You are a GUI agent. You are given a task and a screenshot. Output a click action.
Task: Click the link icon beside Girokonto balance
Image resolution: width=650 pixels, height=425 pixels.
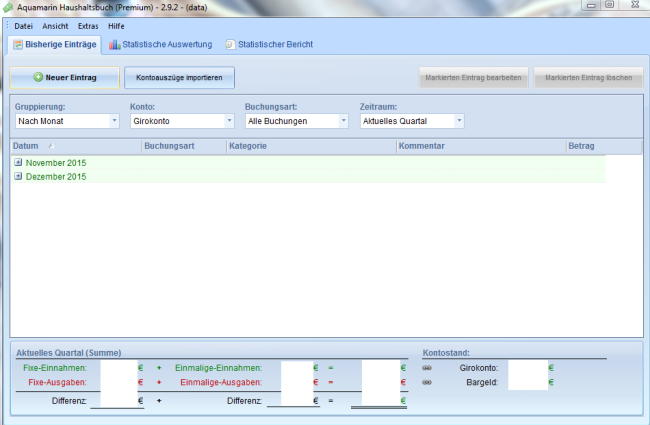point(427,368)
